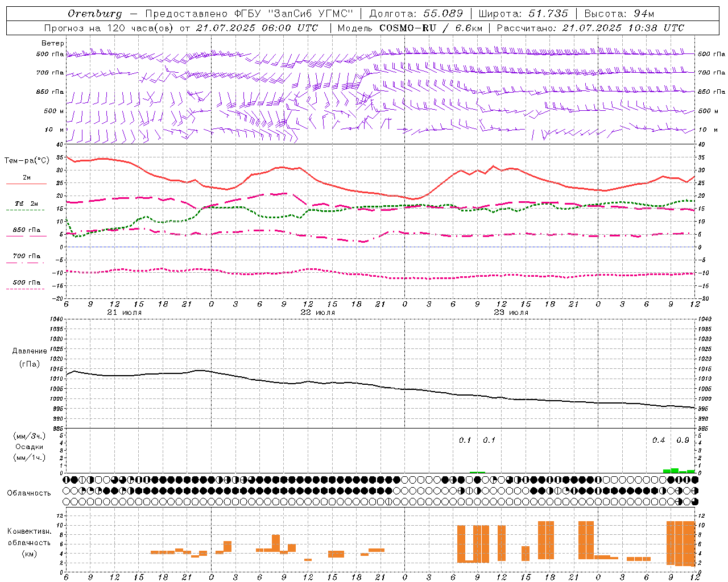Click the 'Долгота: 55.089' value
The image size is (728, 582).
click(416, 14)
